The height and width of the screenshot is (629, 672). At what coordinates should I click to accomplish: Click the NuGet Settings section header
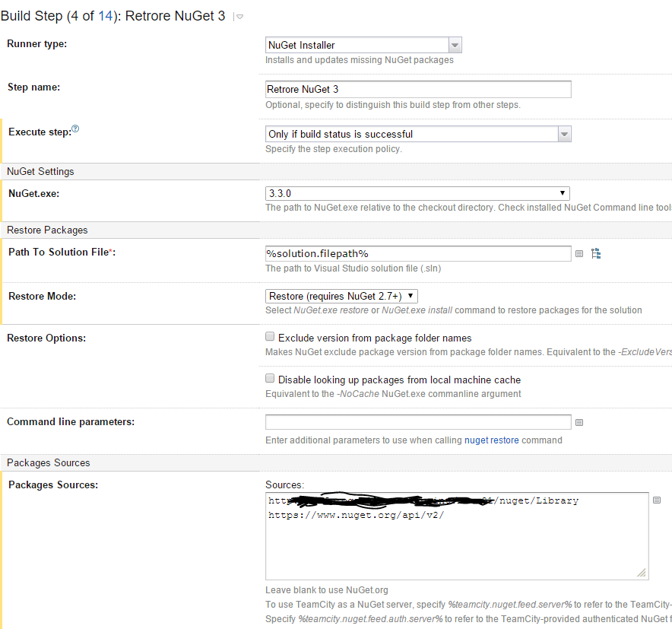[40, 171]
